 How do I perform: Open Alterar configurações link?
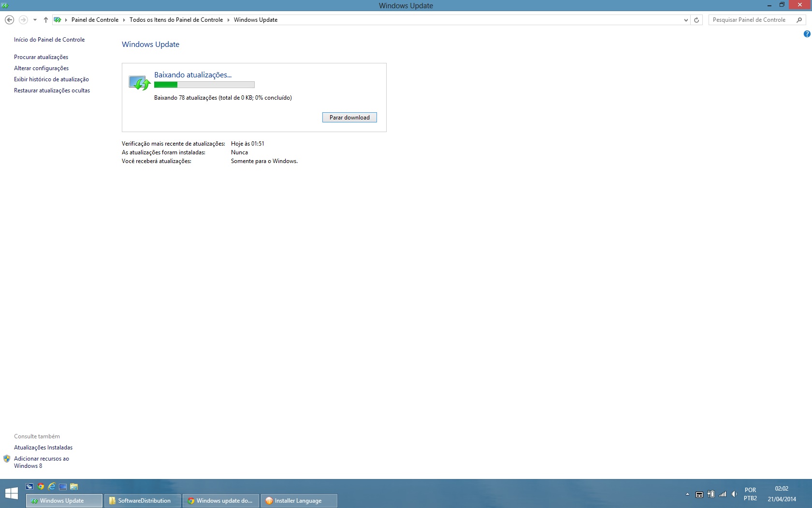42,68
